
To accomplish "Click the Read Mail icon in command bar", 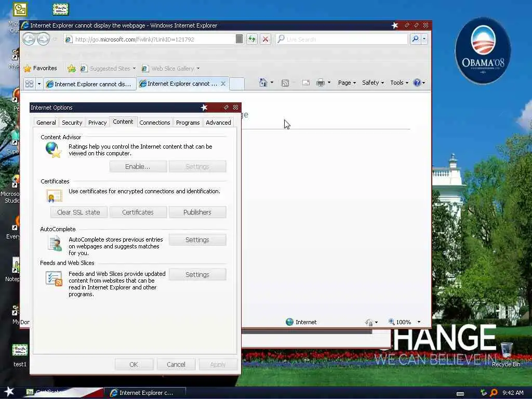I will tap(305, 83).
